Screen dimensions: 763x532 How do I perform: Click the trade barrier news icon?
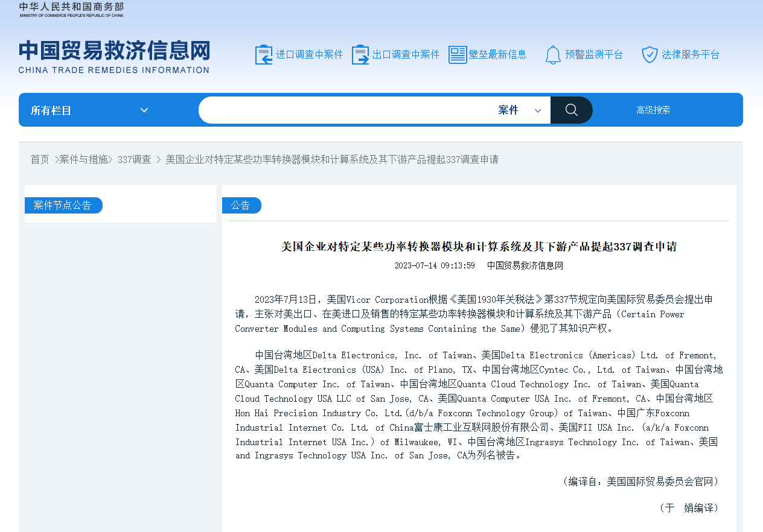(x=458, y=55)
